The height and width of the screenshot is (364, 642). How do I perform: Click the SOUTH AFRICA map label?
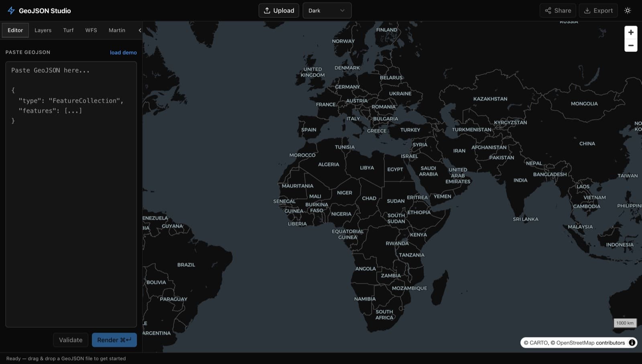pos(384,315)
